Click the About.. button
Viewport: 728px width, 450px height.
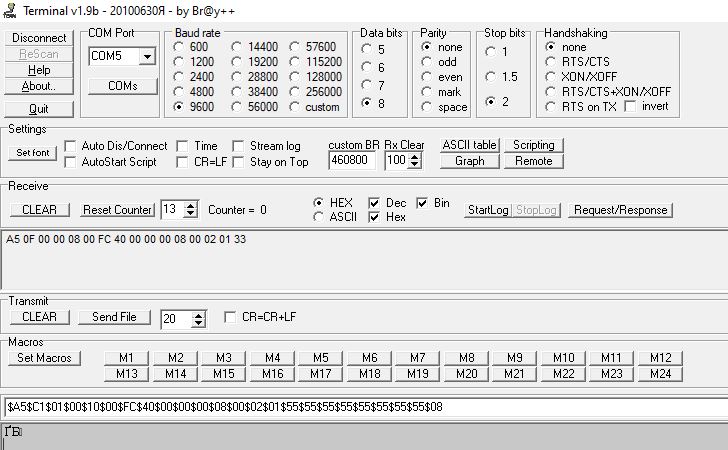[39, 86]
